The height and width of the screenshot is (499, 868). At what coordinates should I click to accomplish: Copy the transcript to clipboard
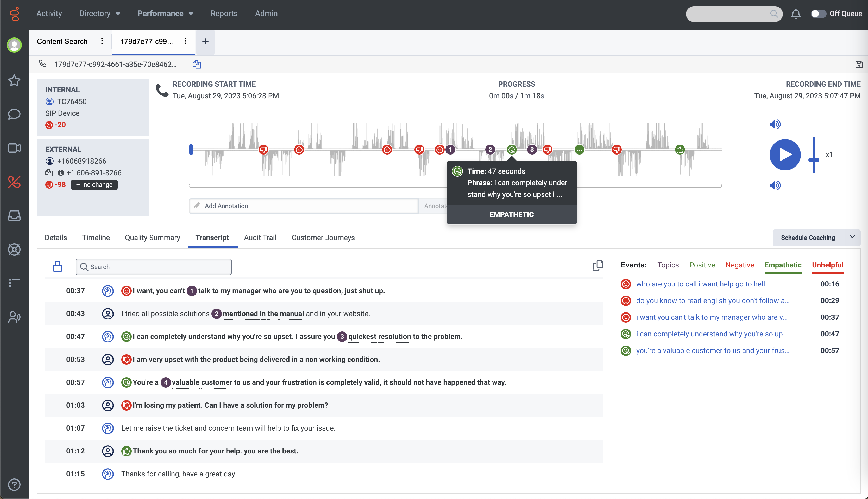pyautogui.click(x=597, y=266)
